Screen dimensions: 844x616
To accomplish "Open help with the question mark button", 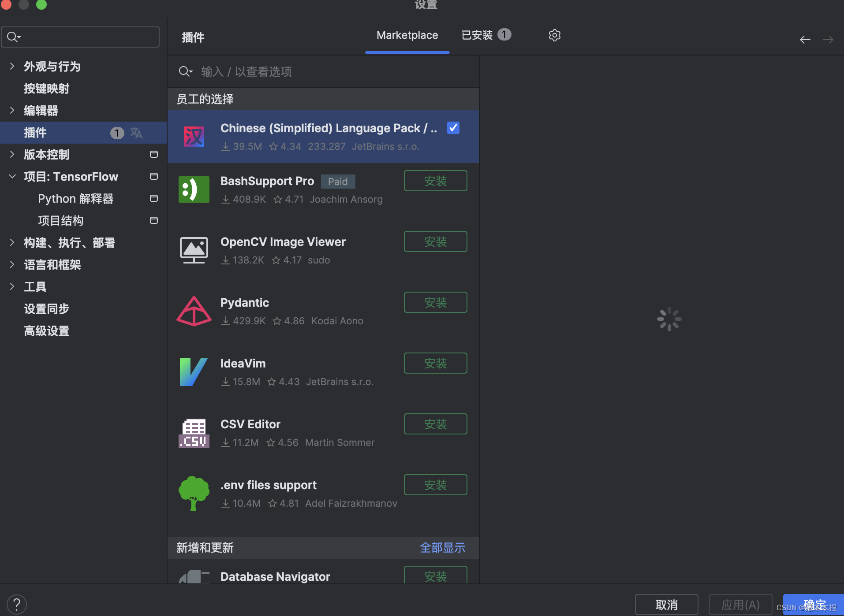I will click(17, 604).
